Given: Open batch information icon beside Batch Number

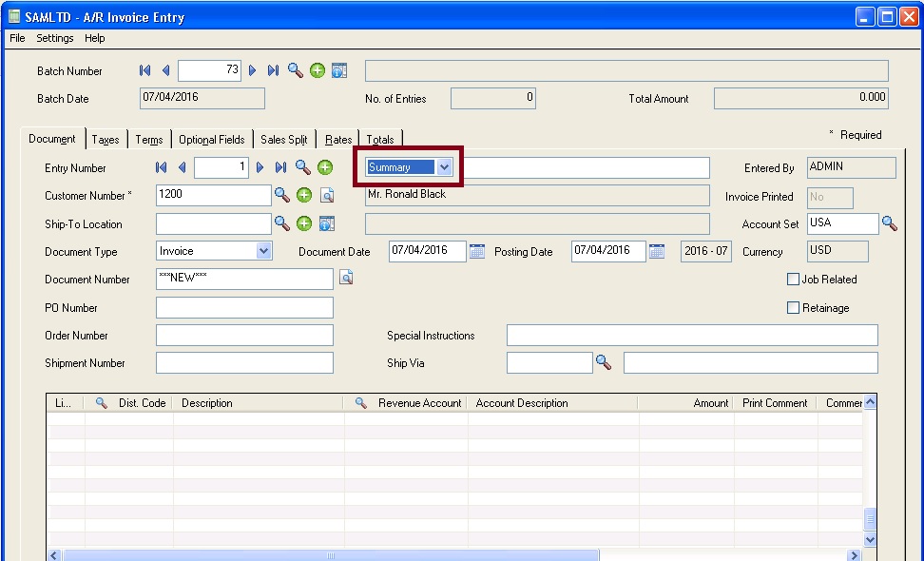Looking at the screenshot, I should click(x=339, y=70).
